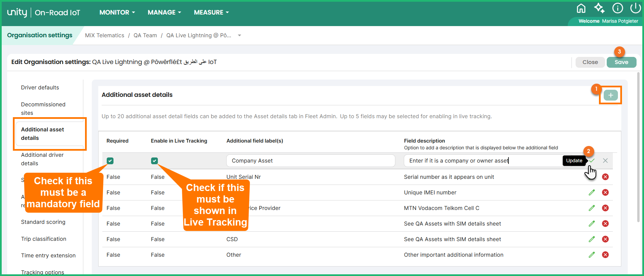
Task: Open the QA Team breadcrumb link
Action: (145, 35)
